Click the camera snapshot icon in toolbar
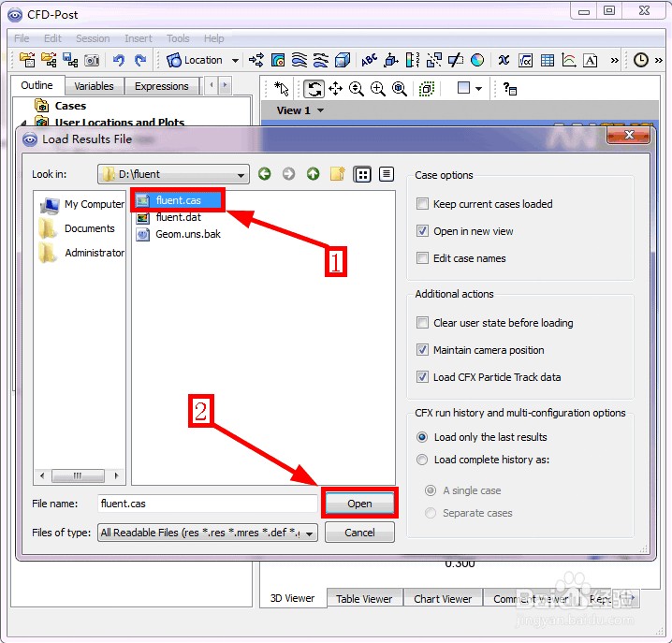The width and height of the screenshot is (672, 643). pyautogui.click(x=92, y=61)
